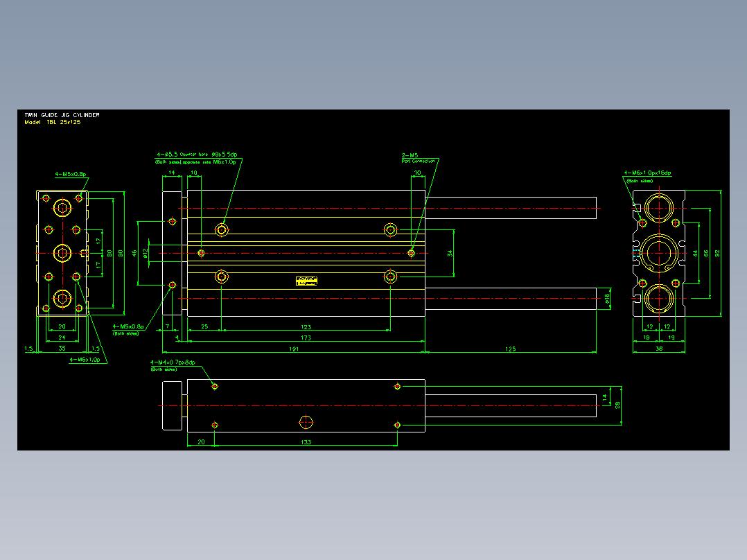Image resolution: width=747 pixels, height=560 pixels.
Task: Select the Model TBL 25x125 label
Action: 53,122
